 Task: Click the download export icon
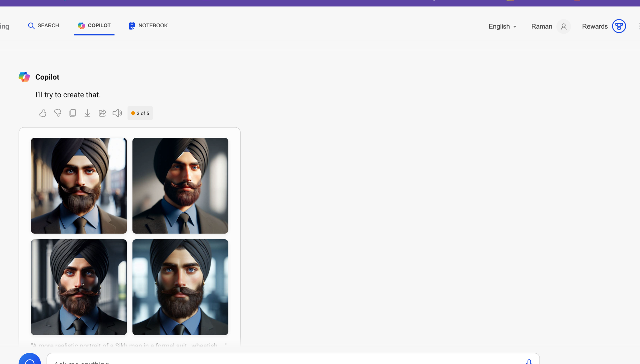(87, 113)
